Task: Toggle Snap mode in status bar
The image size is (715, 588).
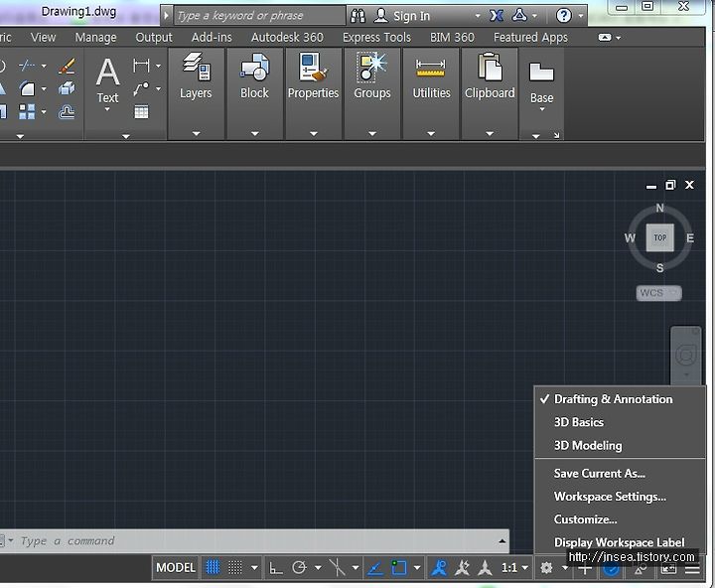Action: point(235,568)
